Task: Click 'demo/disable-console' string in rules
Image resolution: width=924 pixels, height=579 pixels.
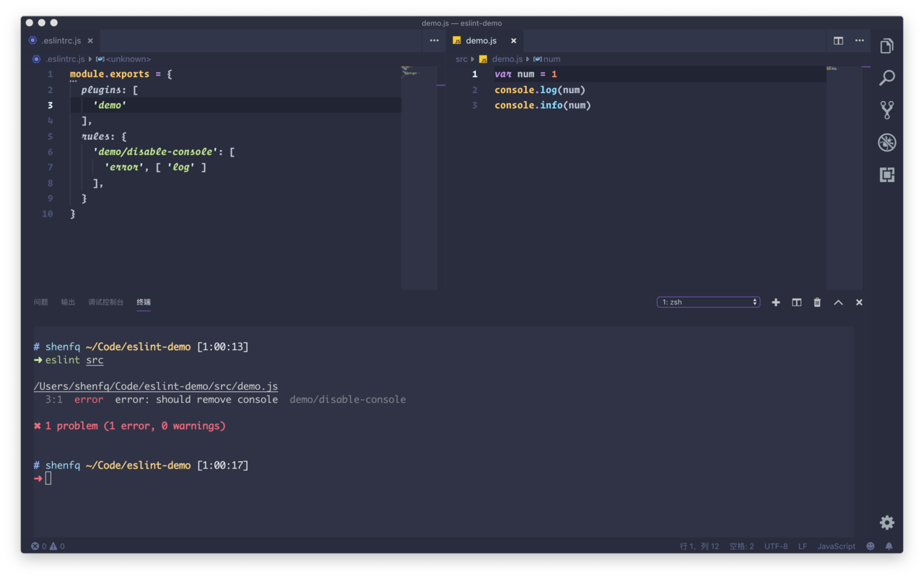Action: [x=155, y=152]
